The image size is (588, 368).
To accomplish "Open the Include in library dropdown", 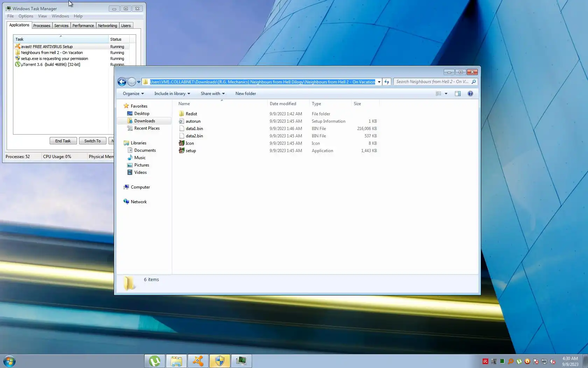I will click(172, 94).
